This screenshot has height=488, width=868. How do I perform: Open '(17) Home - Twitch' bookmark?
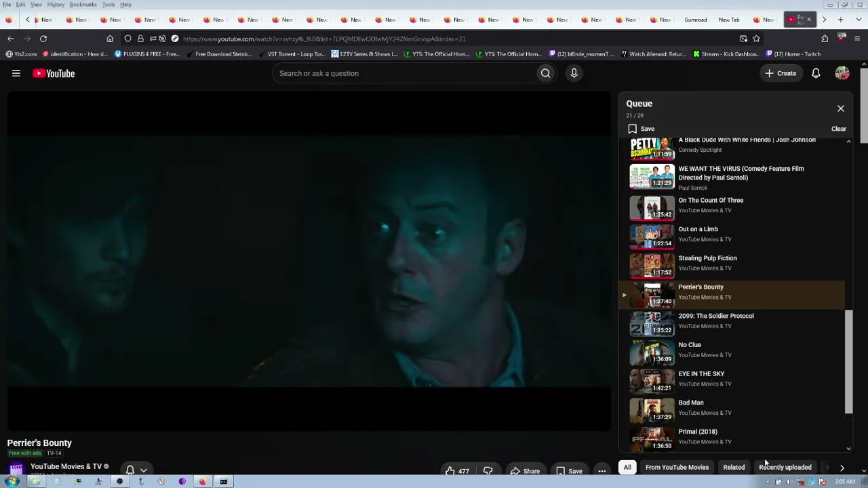tap(792, 54)
